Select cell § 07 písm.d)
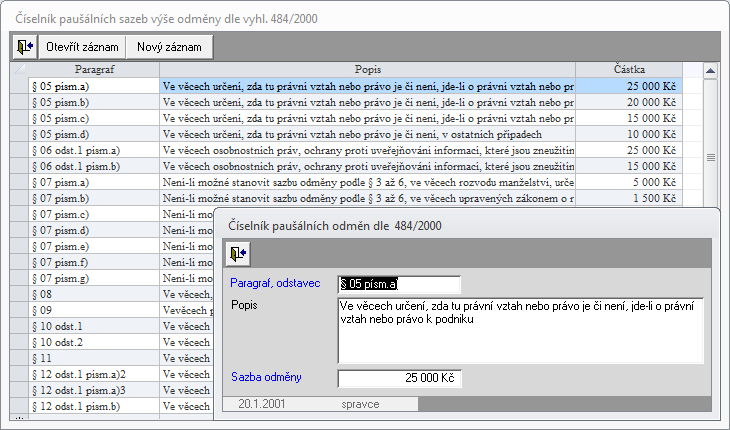 94,230
